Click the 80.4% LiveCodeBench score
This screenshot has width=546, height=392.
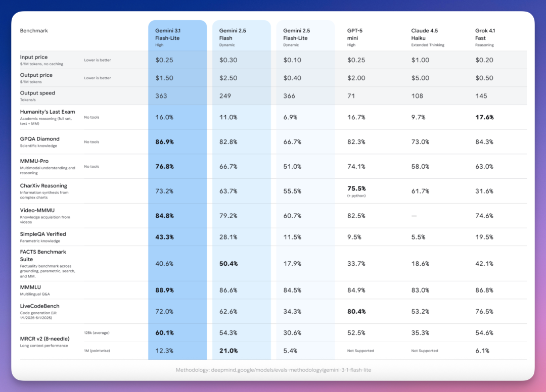(x=356, y=312)
